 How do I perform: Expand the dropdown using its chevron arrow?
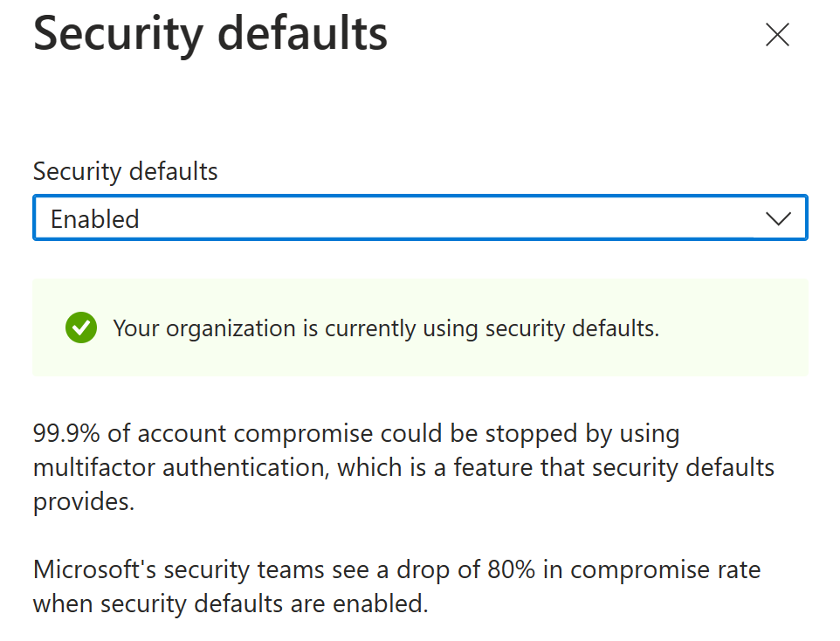[777, 218]
